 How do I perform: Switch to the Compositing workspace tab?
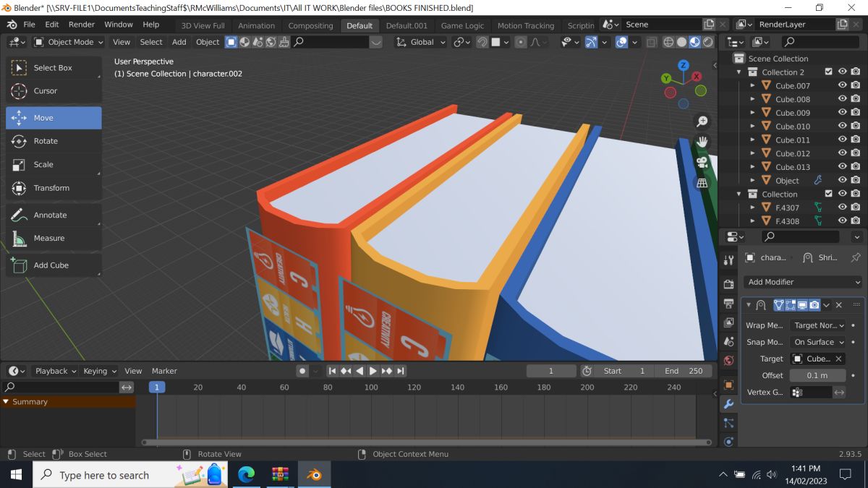[310, 25]
